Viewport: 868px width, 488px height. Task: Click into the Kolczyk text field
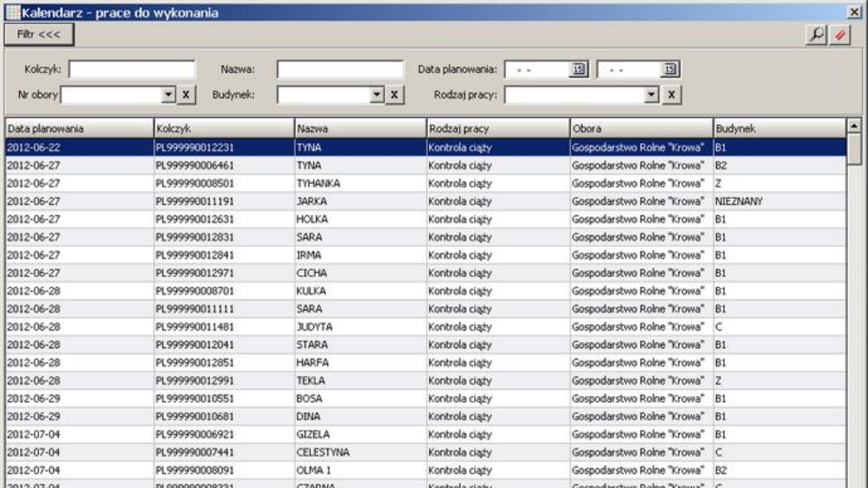(x=132, y=69)
